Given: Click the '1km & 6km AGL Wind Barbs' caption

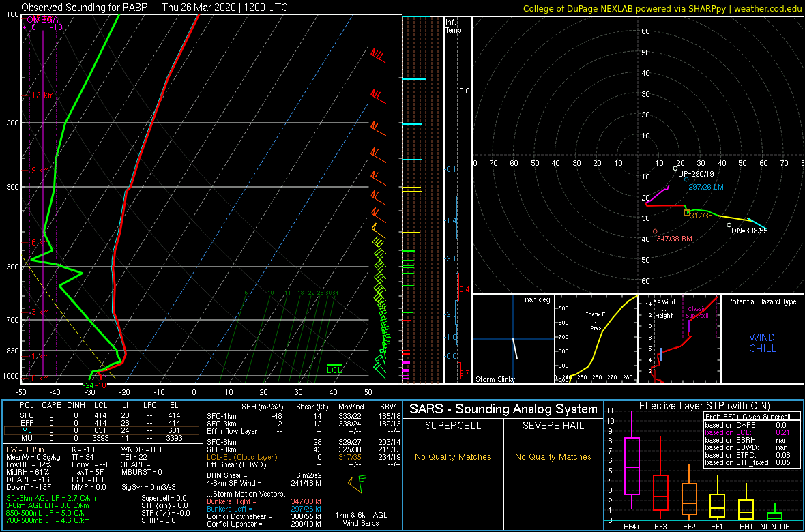Looking at the screenshot, I should tap(362, 520).
